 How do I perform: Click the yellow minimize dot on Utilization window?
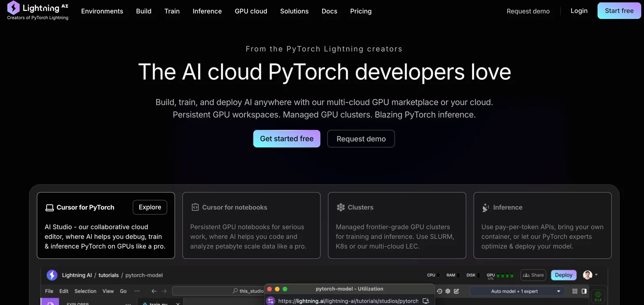pos(277,289)
